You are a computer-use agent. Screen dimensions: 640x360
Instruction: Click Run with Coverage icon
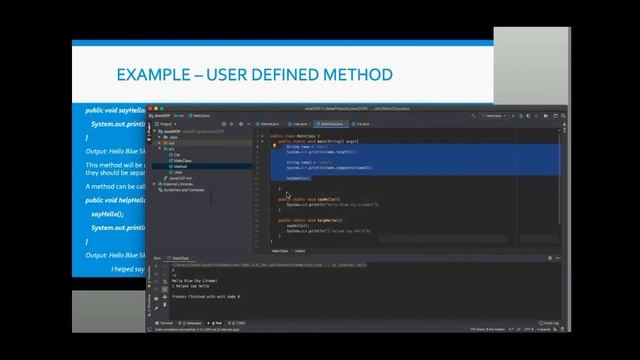(x=528, y=116)
